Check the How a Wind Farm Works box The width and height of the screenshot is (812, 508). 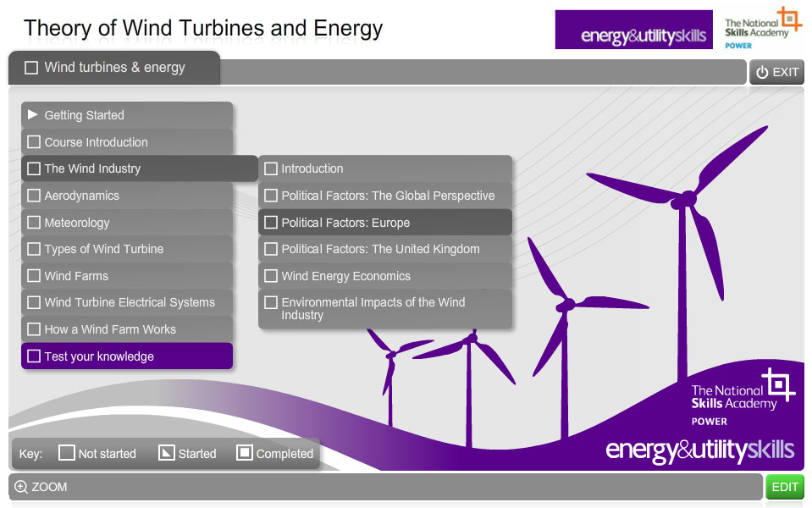coord(34,329)
